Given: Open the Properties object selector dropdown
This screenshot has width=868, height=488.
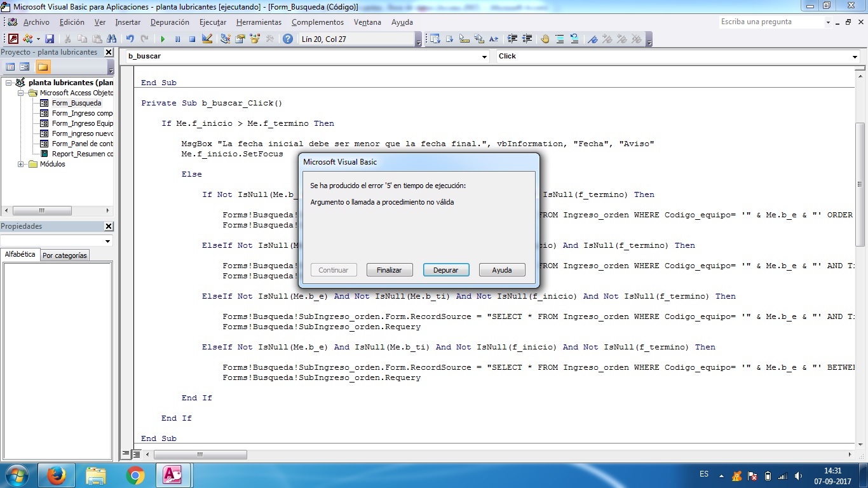Looking at the screenshot, I should click(107, 241).
